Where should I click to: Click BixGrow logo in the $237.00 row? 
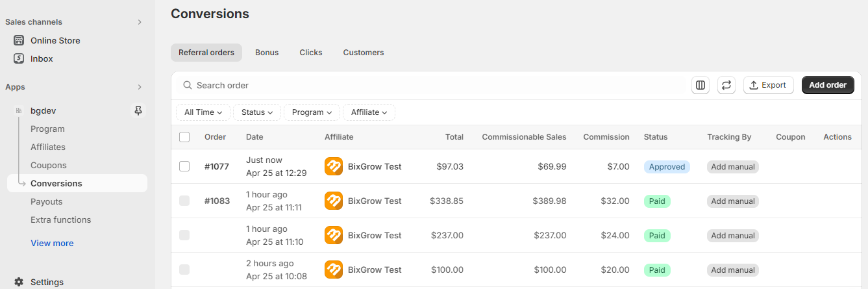click(334, 235)
